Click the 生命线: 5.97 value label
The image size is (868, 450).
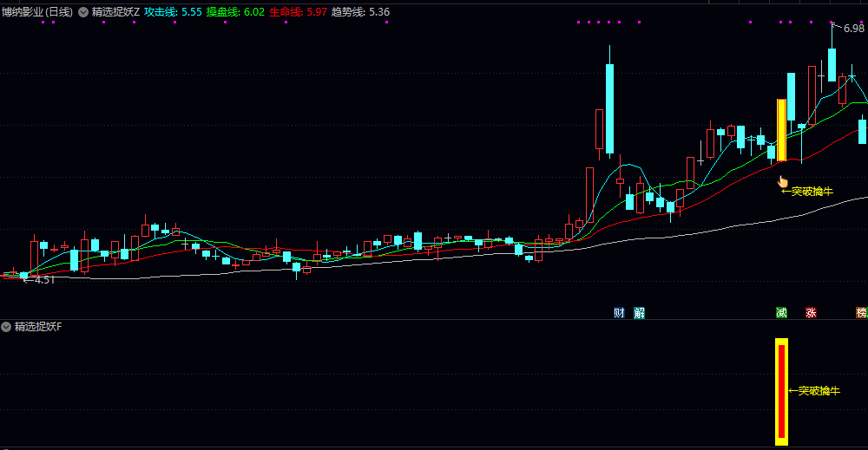pos(298,12)
